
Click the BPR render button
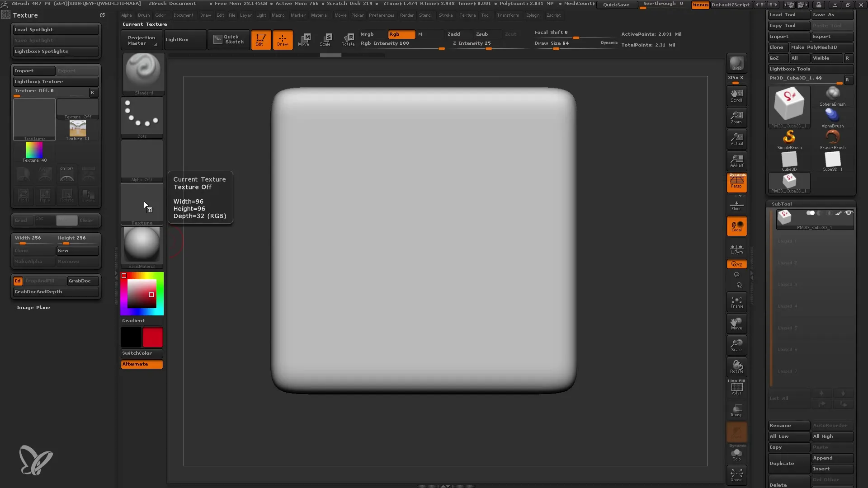click(x=736, y=63)
